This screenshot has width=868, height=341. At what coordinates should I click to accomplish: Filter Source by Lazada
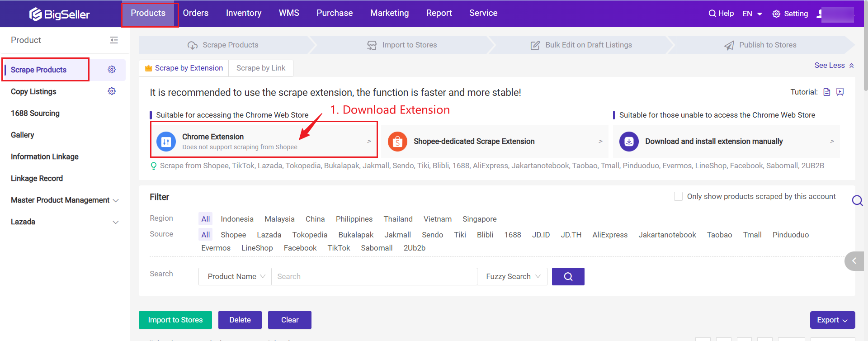pyautogui.click(x=269, y=235)
